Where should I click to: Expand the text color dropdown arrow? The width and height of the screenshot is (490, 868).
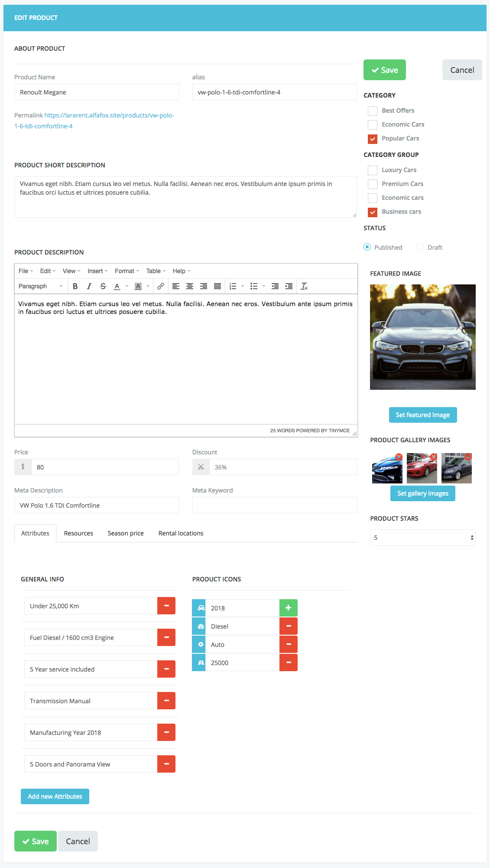pos(127,286)
